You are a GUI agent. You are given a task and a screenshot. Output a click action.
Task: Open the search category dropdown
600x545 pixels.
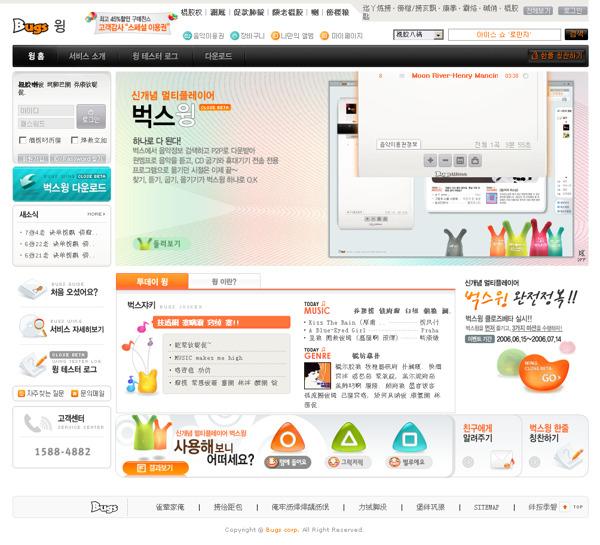[x=418, y=35]
